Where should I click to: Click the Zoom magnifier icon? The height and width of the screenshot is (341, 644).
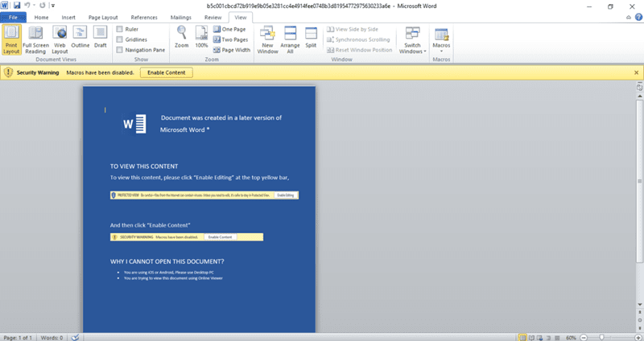pyautogui.click(x=182, y=36)
